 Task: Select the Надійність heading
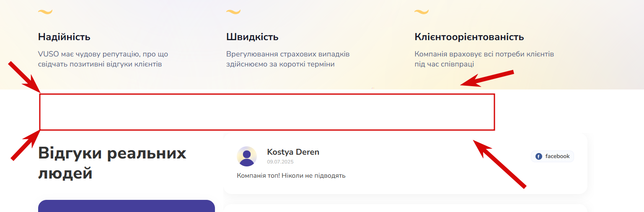point(64,37)
